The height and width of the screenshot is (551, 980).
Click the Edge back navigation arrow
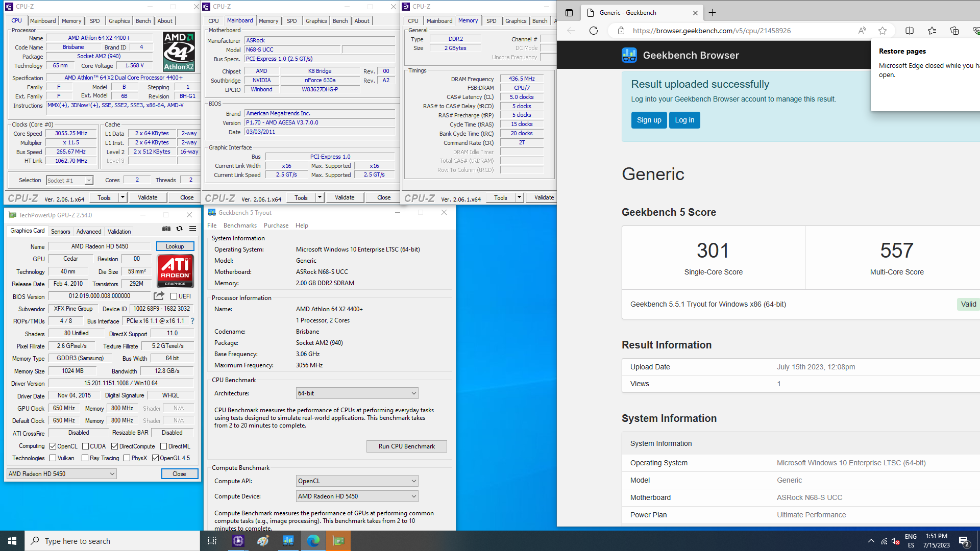[x=571, y=31]
